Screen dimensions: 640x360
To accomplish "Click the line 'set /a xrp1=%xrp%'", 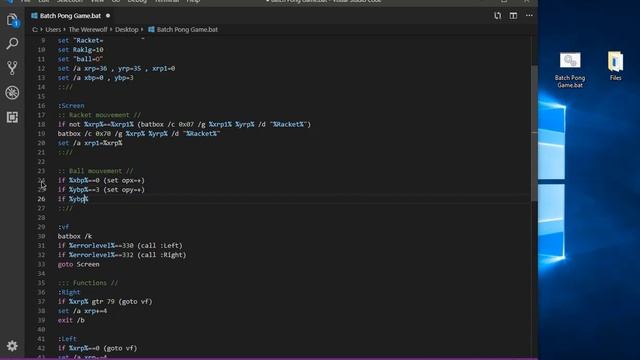I will pyautogui.click(x=90, y=143).
